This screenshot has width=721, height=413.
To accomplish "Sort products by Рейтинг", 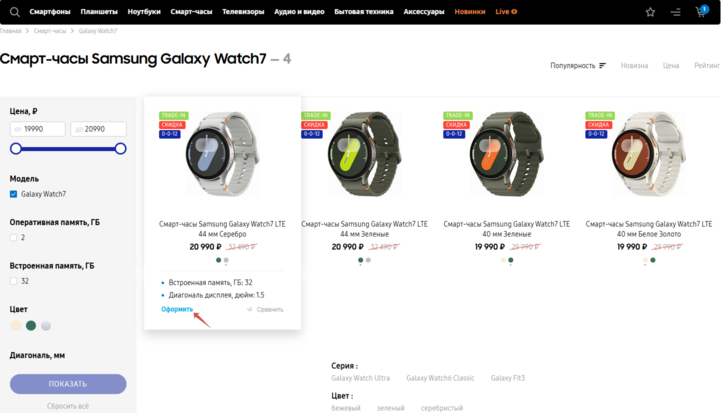I will pos(707,66).
